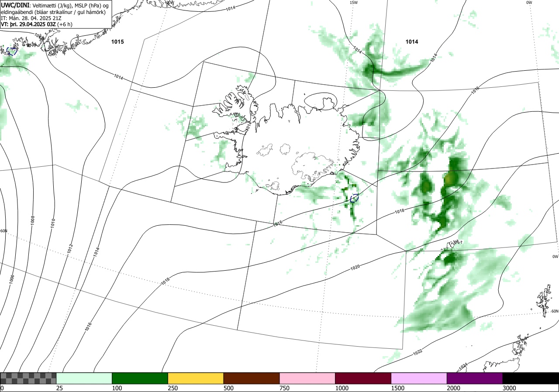The image size is (559, 392).
Task: Pick the yellow 250–500 legend swatch
Action: coord(196,378)
